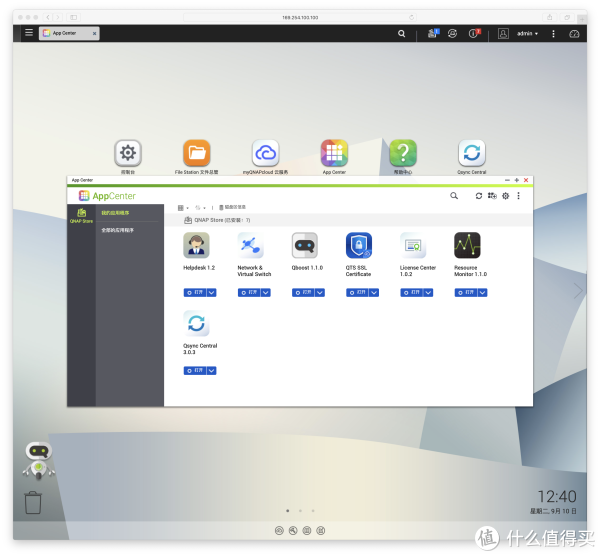
Task: Click the browser address bar
Action: [x=300, y=17]
